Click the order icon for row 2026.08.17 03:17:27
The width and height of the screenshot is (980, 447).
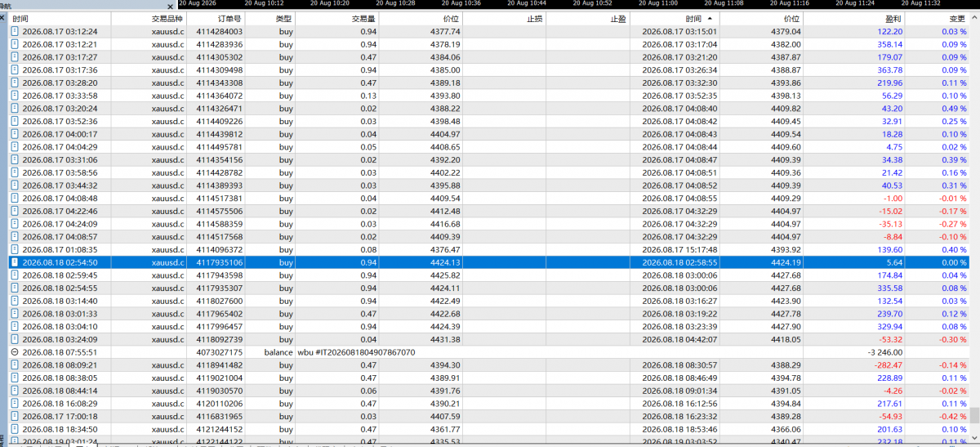tap(15, 57)
